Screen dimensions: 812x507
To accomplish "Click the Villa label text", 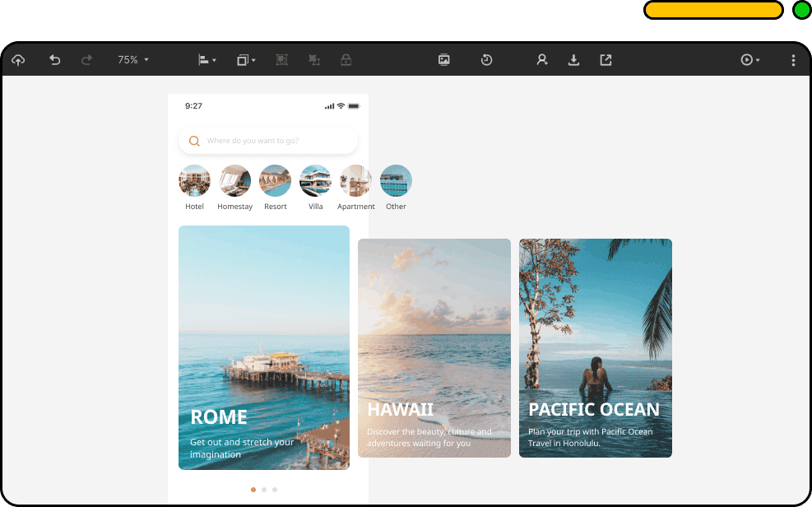I will pyautogui.click(x=315, y=207).
